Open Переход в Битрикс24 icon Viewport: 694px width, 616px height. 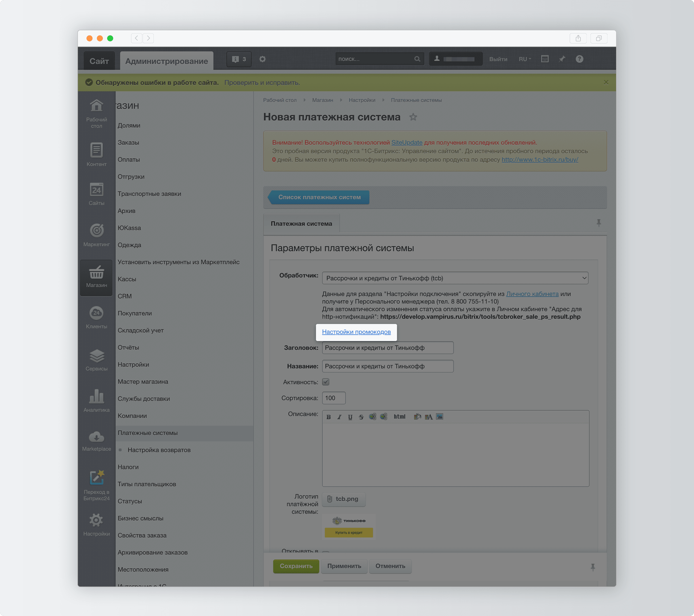pos(96,478)
